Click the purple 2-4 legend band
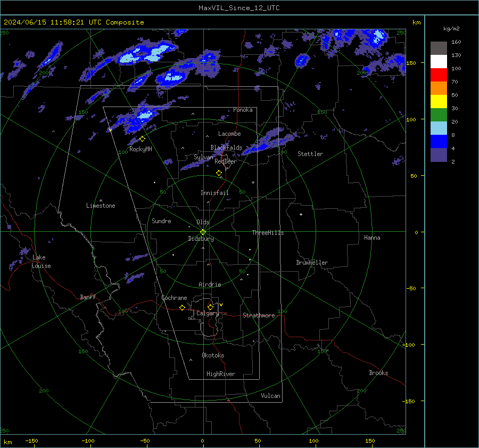Image resolution: width=479 pixels, height=448 pixels. point(439,155)
